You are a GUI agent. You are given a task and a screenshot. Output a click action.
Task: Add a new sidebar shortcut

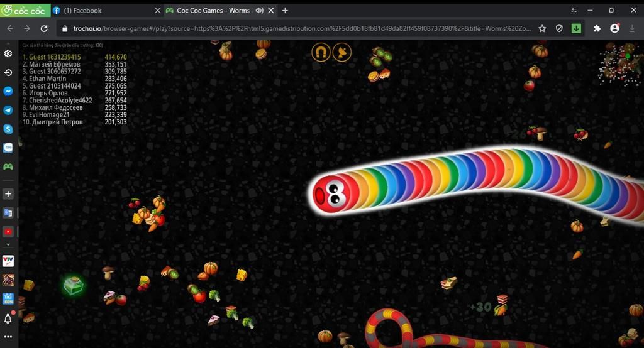(x=8, y=193)
